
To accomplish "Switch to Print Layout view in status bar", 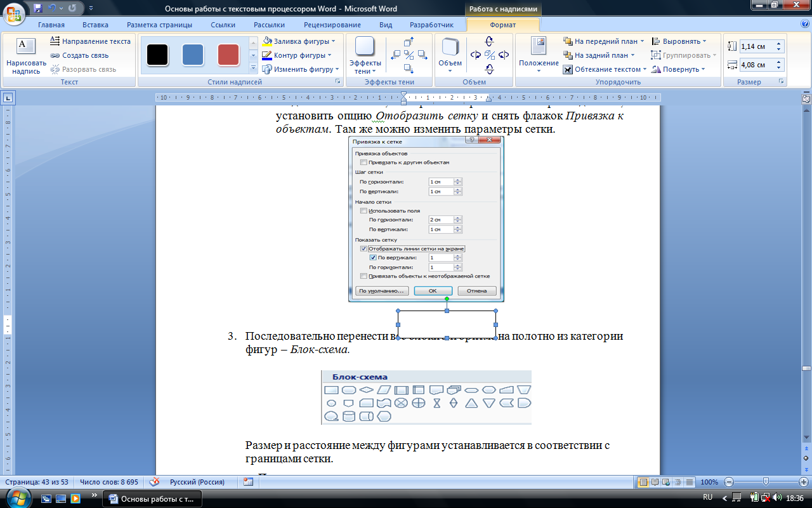I will click(x=644, y=482).
